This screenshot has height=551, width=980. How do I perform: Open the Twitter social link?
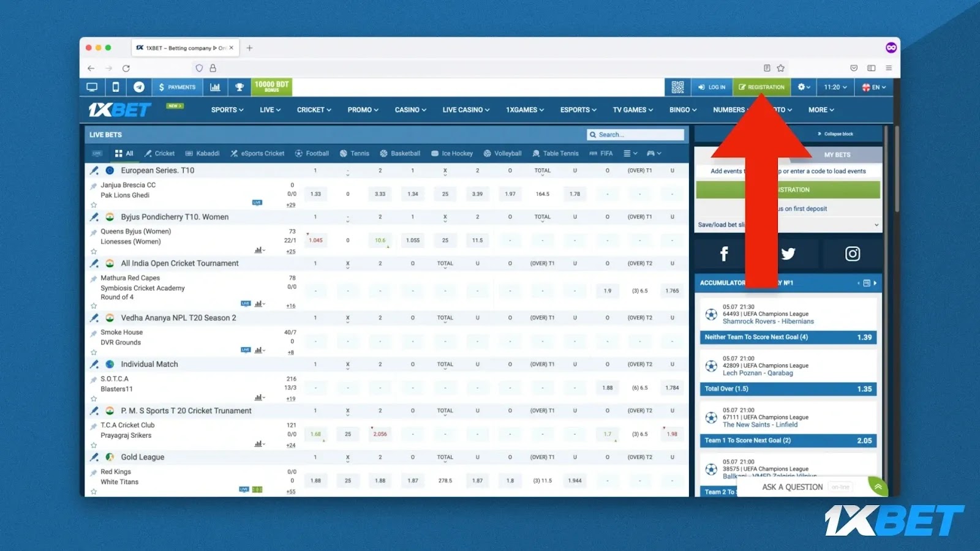[788, 254]
